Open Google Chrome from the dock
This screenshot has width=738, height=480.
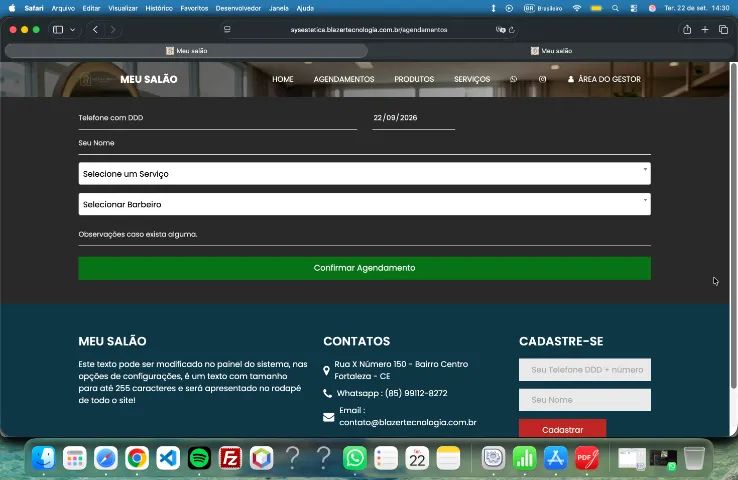(137, 458)
